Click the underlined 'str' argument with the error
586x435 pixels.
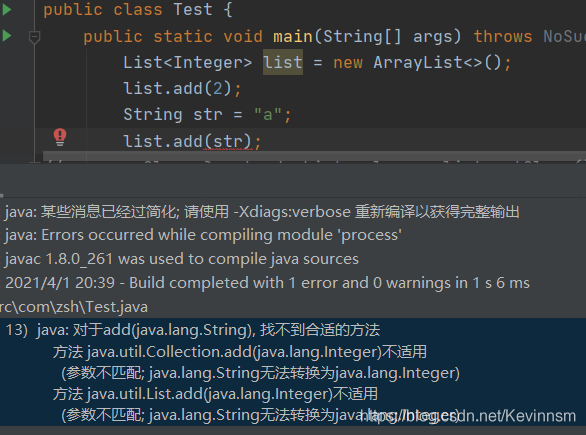tap(228, 142)
